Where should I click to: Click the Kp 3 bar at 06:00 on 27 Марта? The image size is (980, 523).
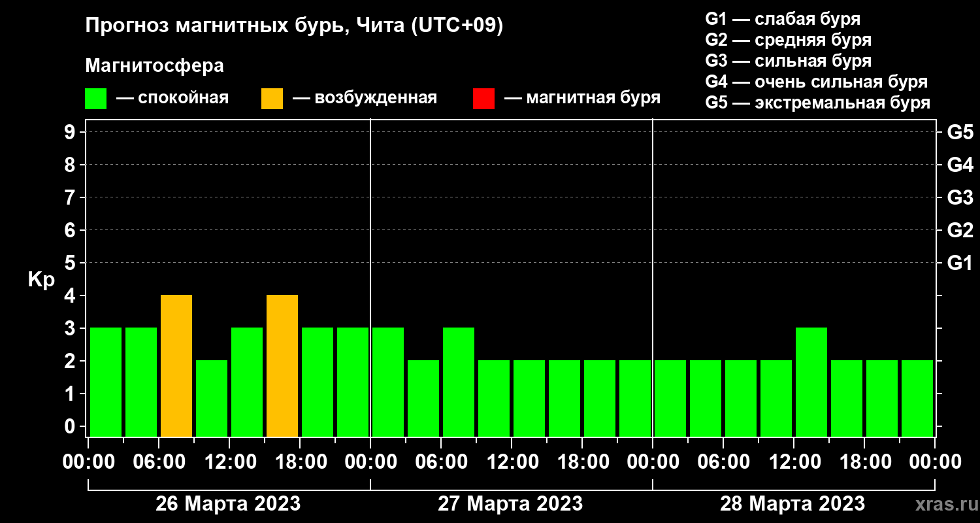[459, 382]
